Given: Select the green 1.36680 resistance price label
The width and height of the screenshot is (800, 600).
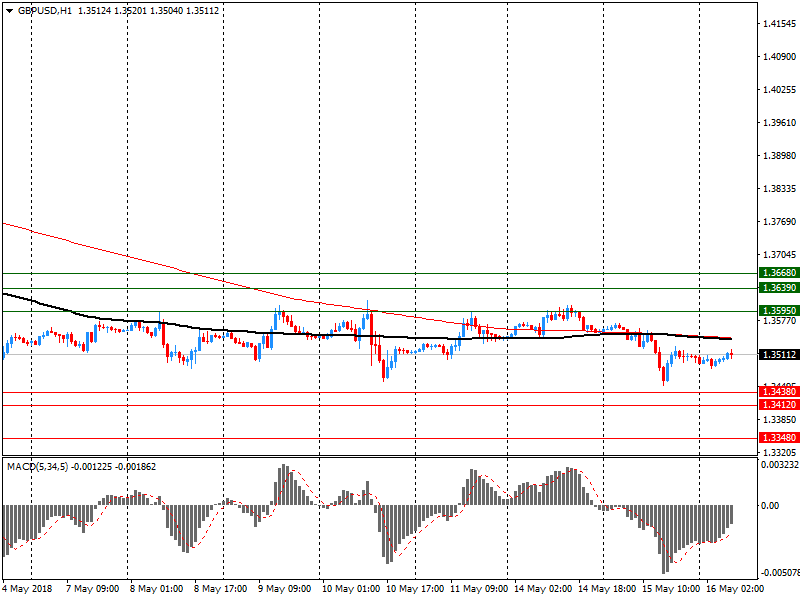Looking at the screenshot, I should click(778, 273).
